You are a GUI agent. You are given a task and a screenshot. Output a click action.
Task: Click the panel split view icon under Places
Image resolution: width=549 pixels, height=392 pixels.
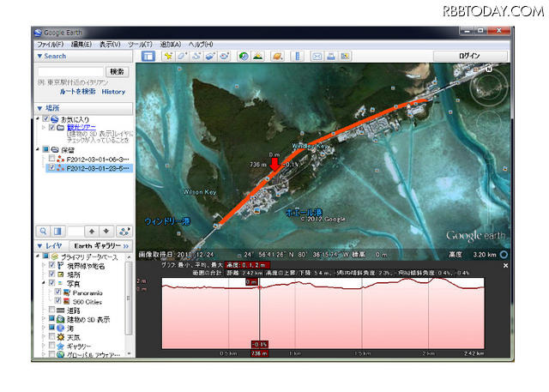click(x=57, y=232)
